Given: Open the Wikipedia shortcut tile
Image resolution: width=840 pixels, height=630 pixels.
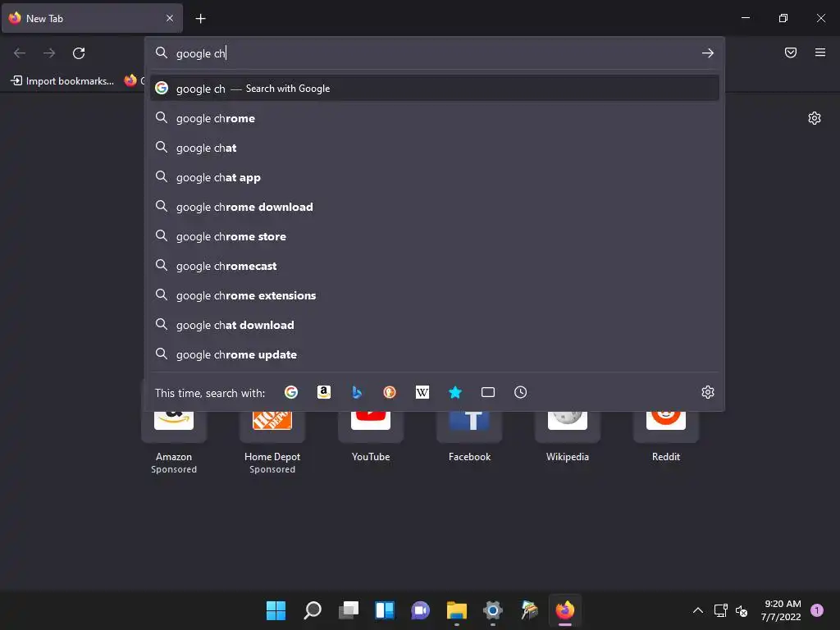Looking at the screenshot, I should click(568, 436).
